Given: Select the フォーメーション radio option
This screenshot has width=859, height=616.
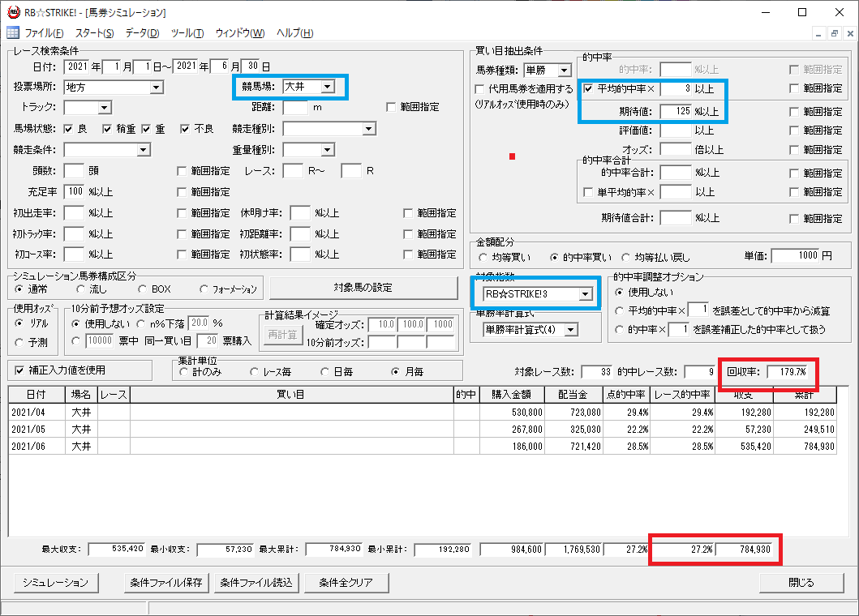Looking at the screenshot, I should 204,289.
